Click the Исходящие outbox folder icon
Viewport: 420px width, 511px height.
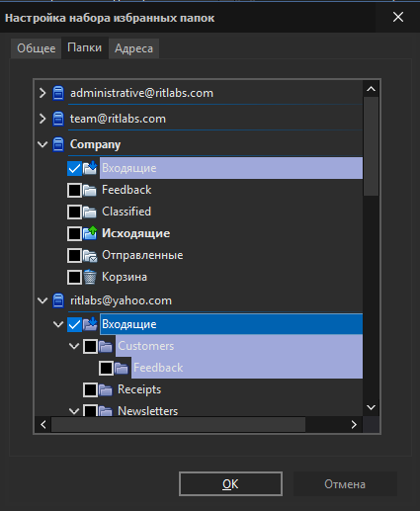pos(90,233)
